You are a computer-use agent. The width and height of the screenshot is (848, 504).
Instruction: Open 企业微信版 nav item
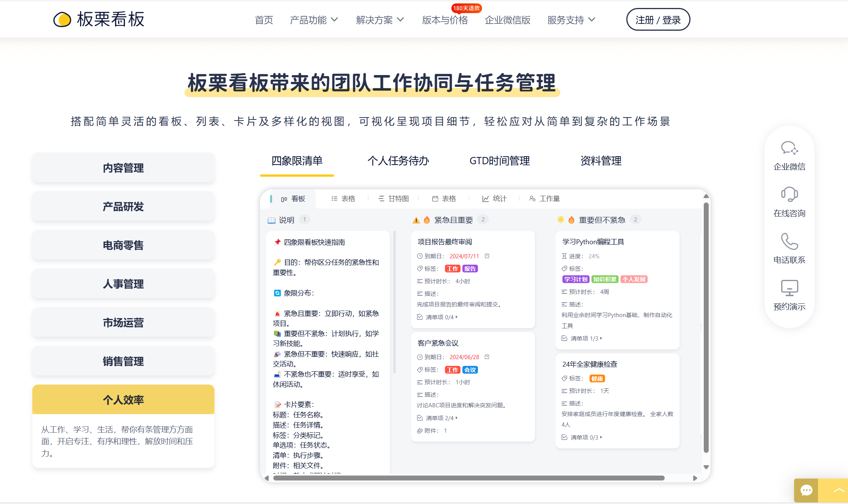click(508, 20)
